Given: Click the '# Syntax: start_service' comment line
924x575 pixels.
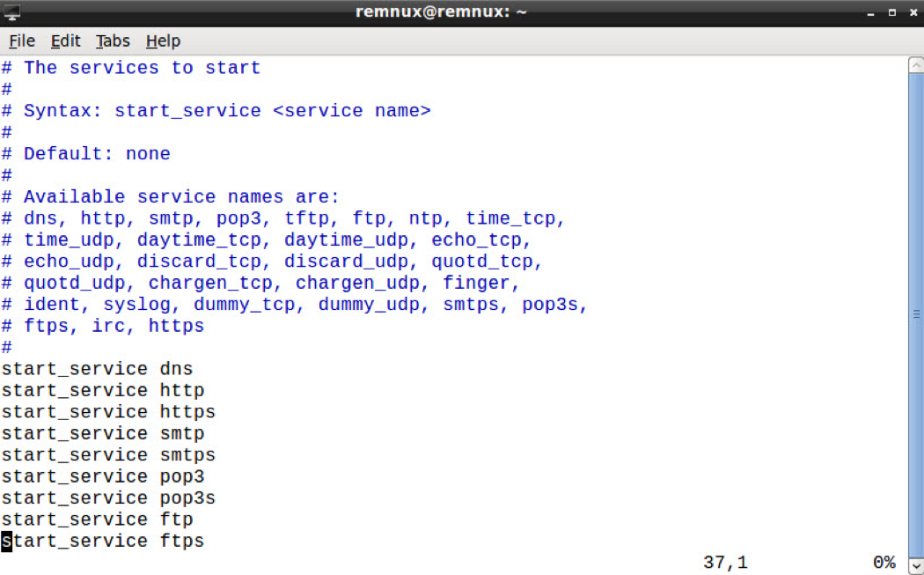Looking at the screenshot, I should pyautogui.click(x=216, y=111).
